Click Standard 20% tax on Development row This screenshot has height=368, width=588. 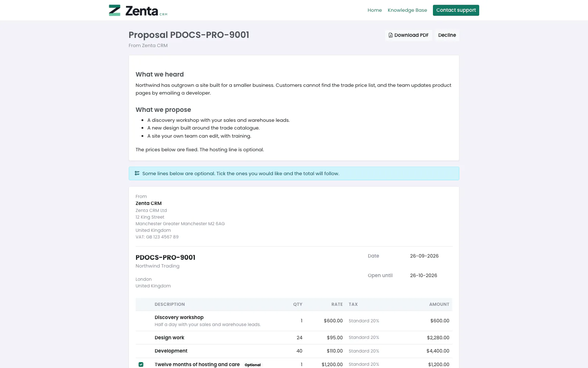click(364, 351)
